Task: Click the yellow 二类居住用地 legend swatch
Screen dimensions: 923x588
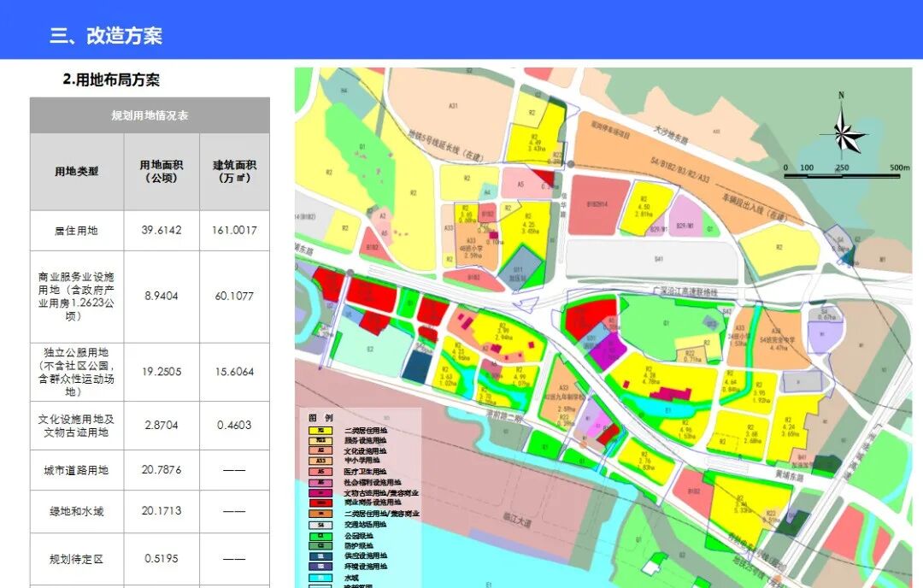Action: point(320,431)
